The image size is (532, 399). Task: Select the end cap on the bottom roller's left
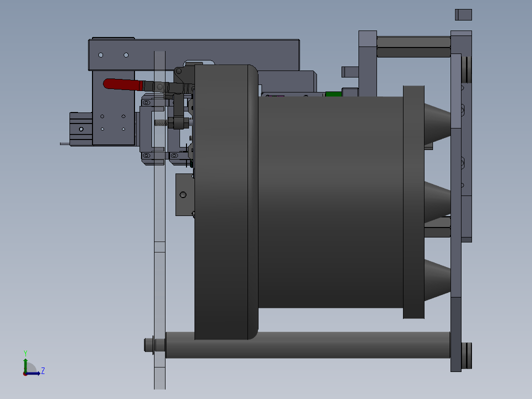click(x=149, y=345)
